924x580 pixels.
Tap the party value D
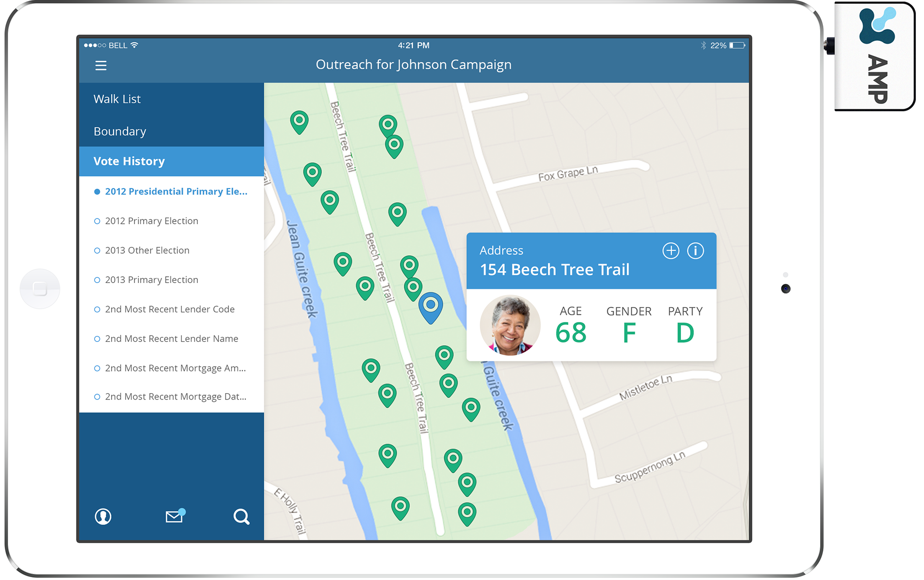point(685,333)
